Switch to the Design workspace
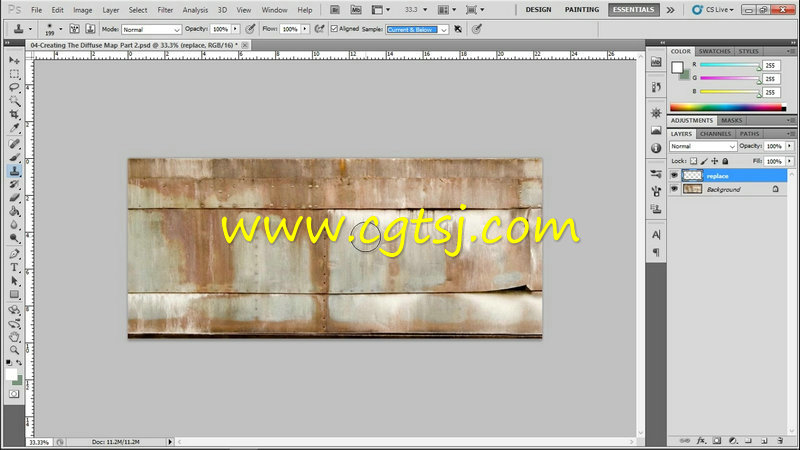The height and width of the screenshot is (450, 800). 538,10
